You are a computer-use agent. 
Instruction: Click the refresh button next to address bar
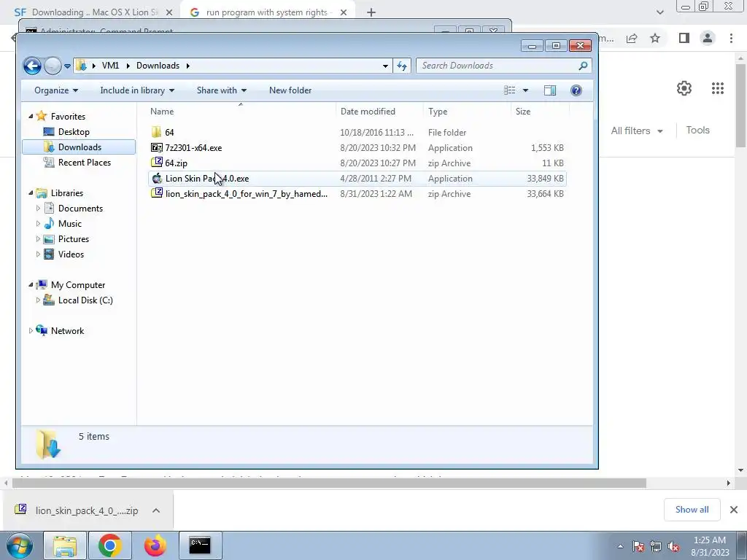(x=402, y=66)
